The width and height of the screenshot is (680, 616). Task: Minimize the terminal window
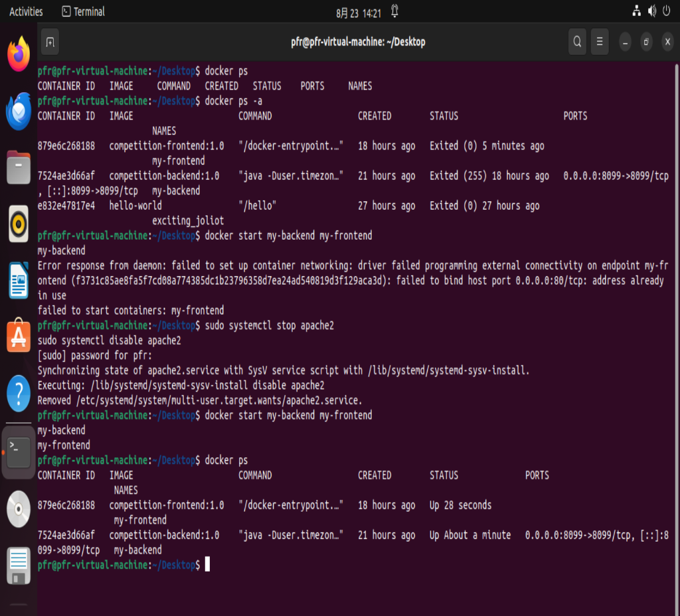pos(625,42)
